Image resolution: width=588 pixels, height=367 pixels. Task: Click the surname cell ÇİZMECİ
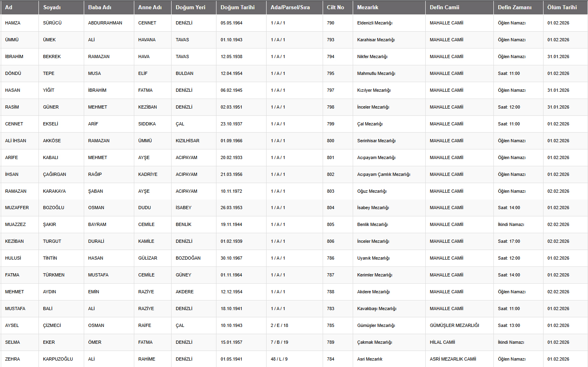click(52, 325)
